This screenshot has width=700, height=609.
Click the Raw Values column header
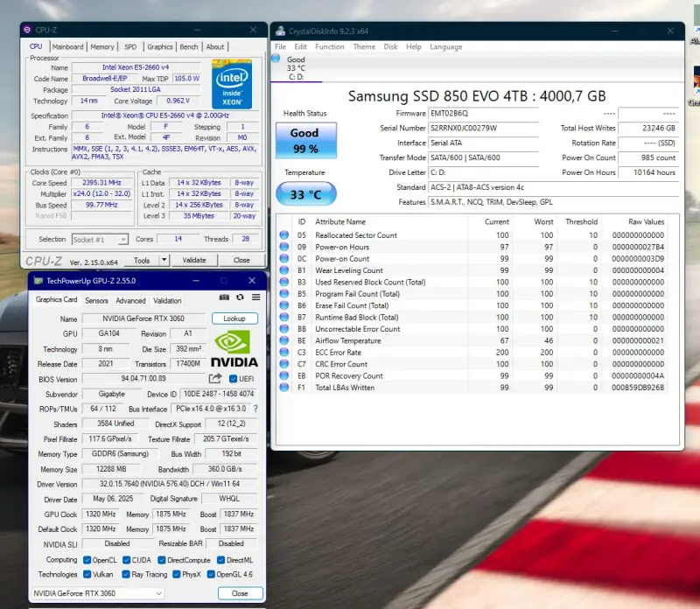(646, 222)
